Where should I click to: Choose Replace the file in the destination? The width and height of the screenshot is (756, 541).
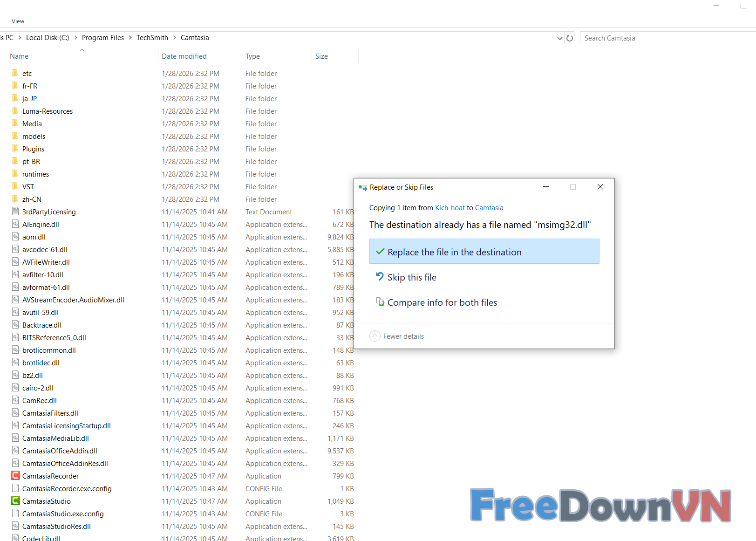coord(484,252)
